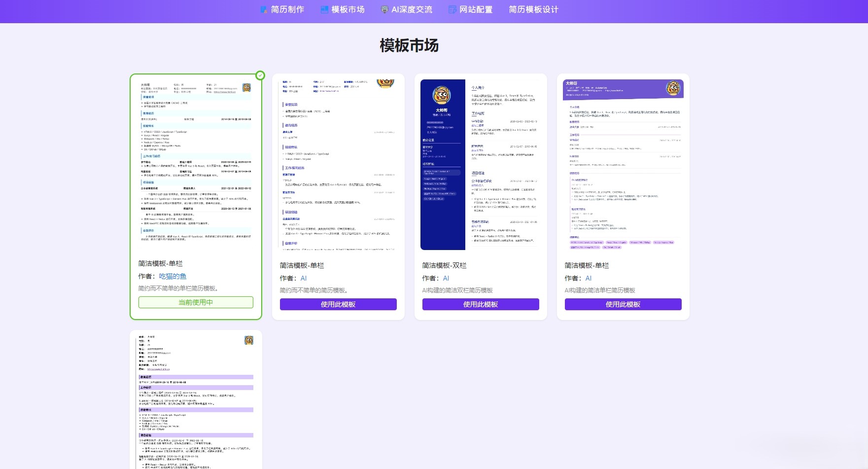Click the icon beside 简历制作 in navigation
Screen dimensions: 868x469
(x=264, y=9)
